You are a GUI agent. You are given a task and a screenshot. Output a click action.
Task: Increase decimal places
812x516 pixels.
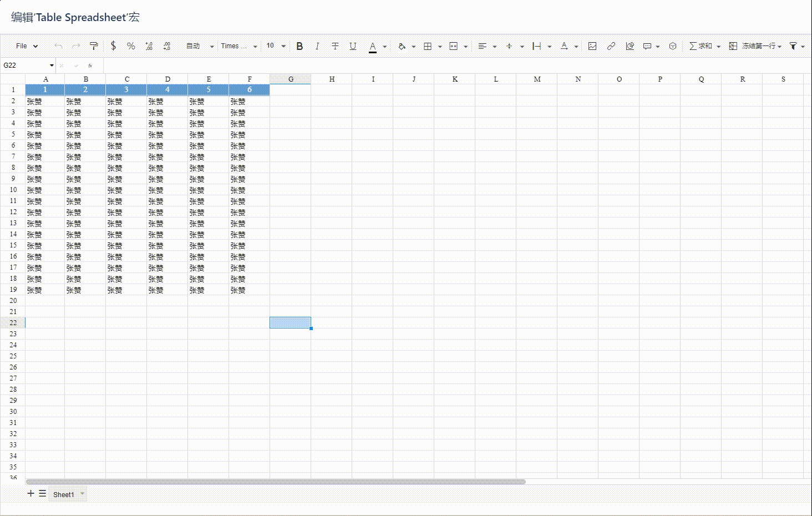149,46
